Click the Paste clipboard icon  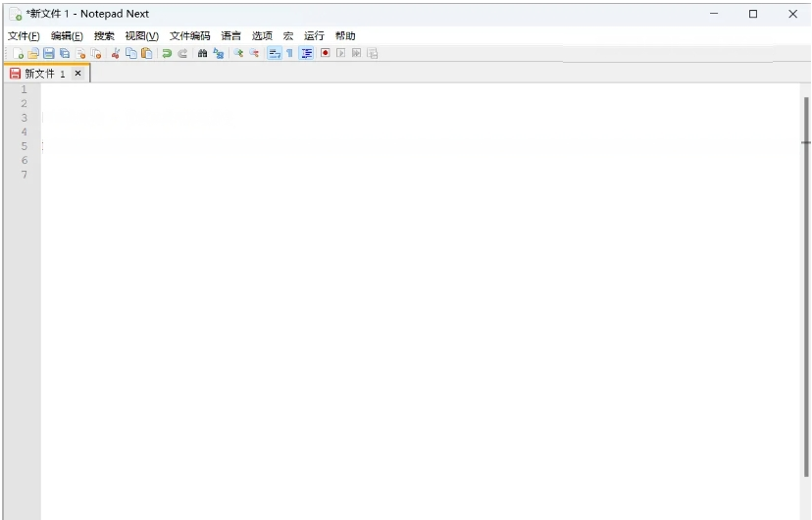point(147,53)
